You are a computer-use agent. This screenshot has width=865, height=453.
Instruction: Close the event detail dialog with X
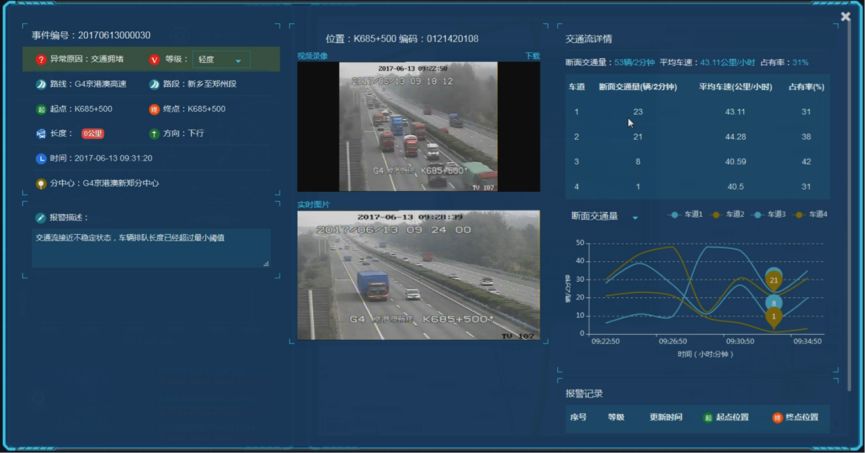845,17
